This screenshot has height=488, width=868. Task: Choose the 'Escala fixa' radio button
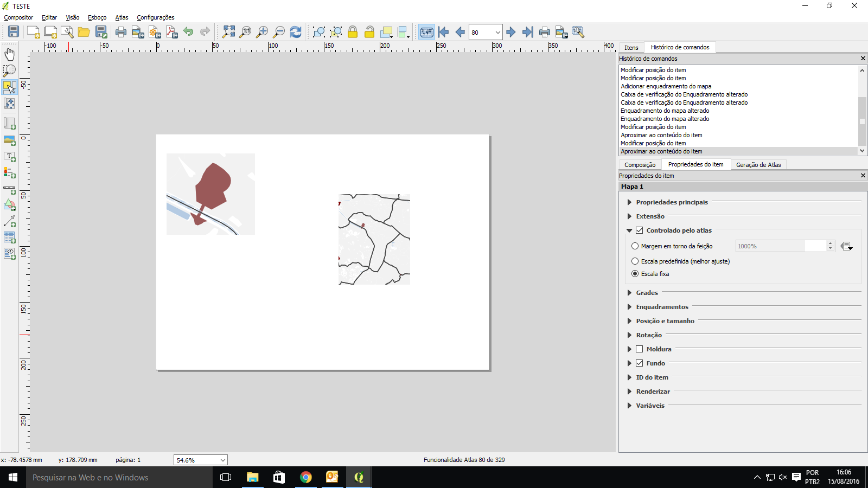[635, 274]
